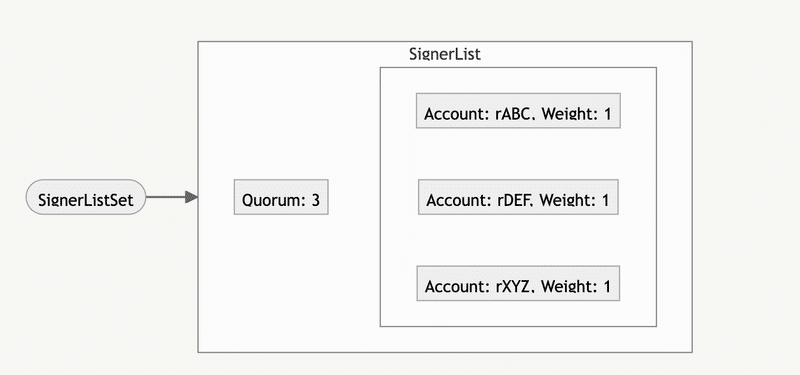Select the Account rDEF node
This screenshot has width=800, height=375.
(x=518, y=197)
